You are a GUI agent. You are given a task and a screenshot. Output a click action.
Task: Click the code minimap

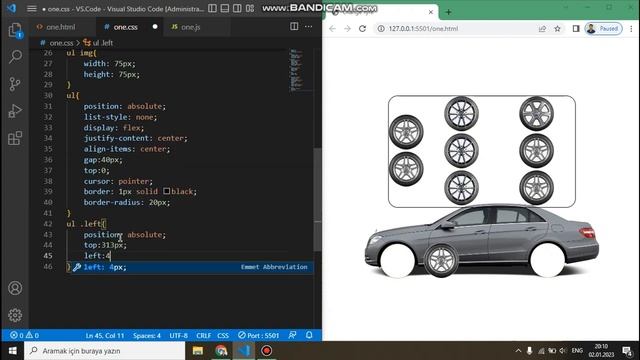(296, 69)
